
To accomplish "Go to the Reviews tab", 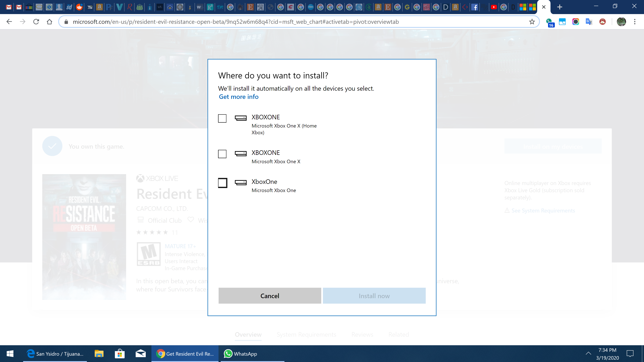I will click(x=362, y=335).
